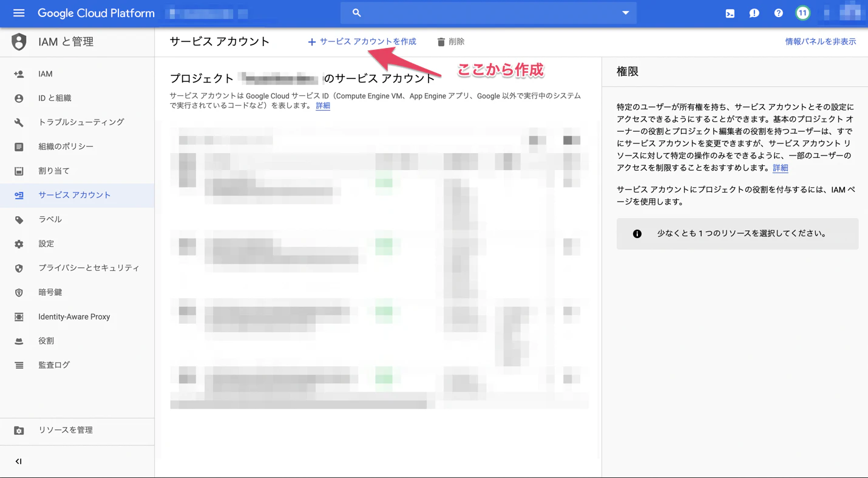Image resolution: width=868 pixels, height=478 pixels.
Task: Collapse the left navigation sidebar
Action: [18, 462]
